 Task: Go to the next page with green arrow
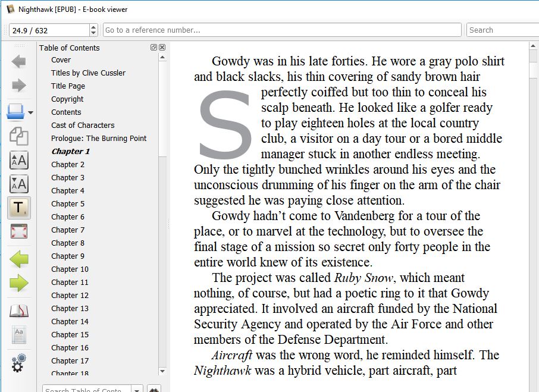pos(18,283)
